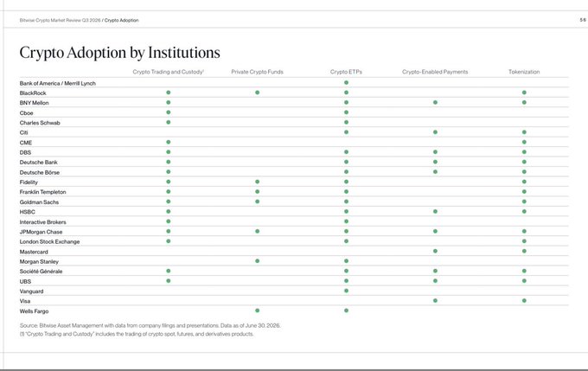This screenshot has width=588, height=371.
Task: Select the 'Bank of America / Merrill Lynch' row label
Action: click(57, 83)
